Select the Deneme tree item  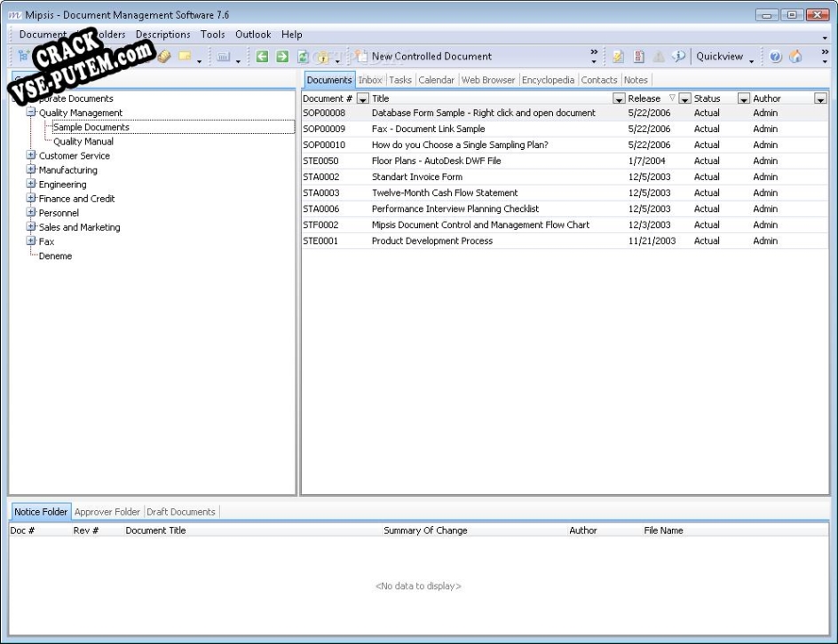tap(55, 255)
